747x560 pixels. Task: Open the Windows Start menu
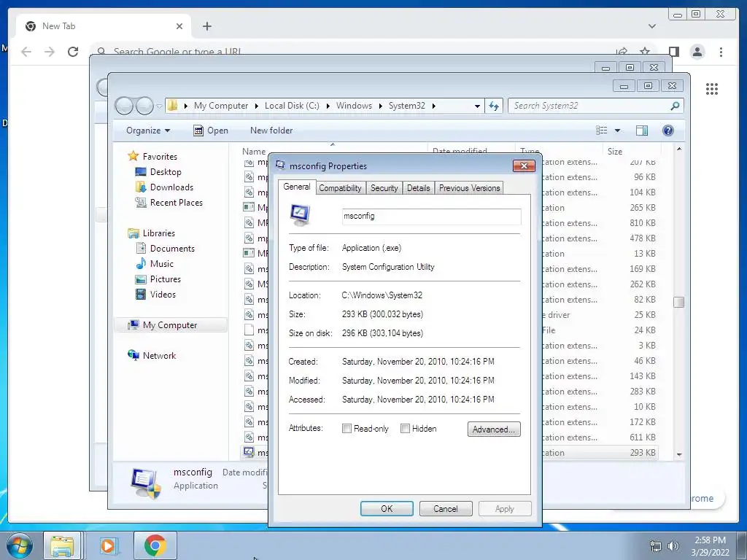click(20, 545)
